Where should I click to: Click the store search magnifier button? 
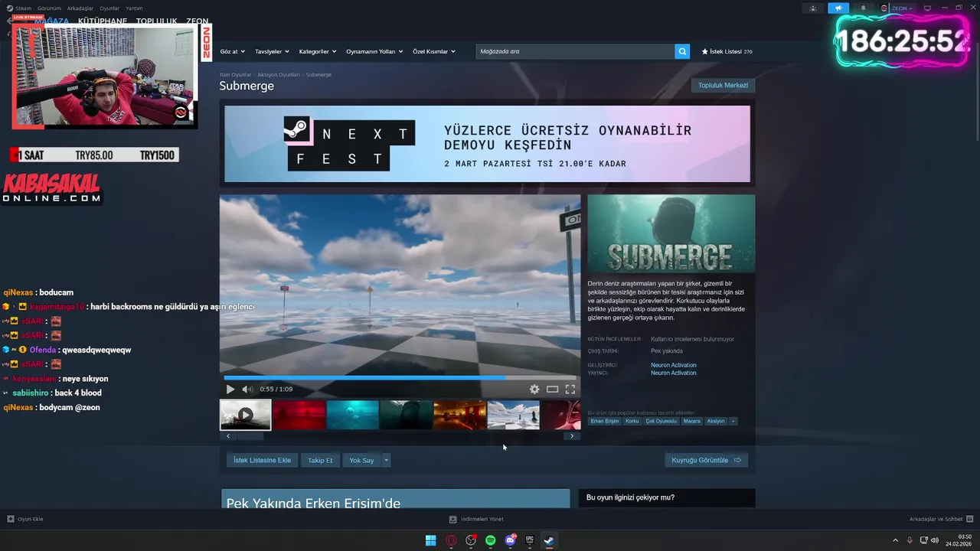682,51
